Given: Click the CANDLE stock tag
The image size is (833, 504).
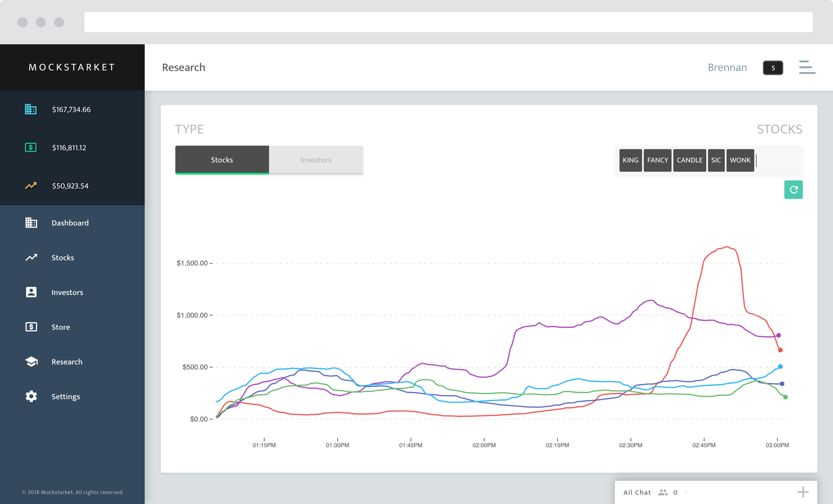Looking at the screenshot, I should (x=689, y=160).
